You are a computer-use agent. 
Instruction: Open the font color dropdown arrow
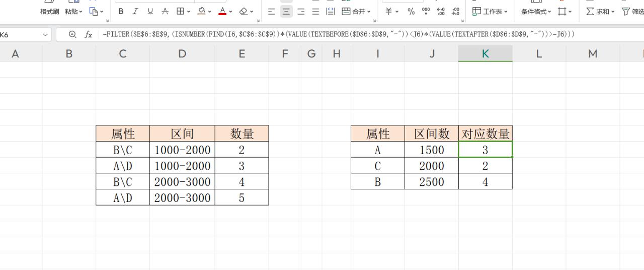pos(231,11)
